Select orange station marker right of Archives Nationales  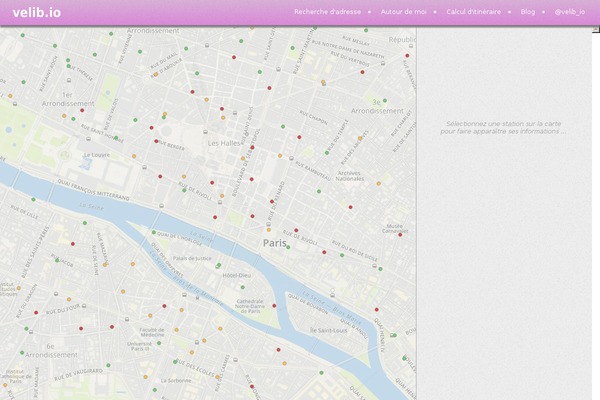[378, 183]
